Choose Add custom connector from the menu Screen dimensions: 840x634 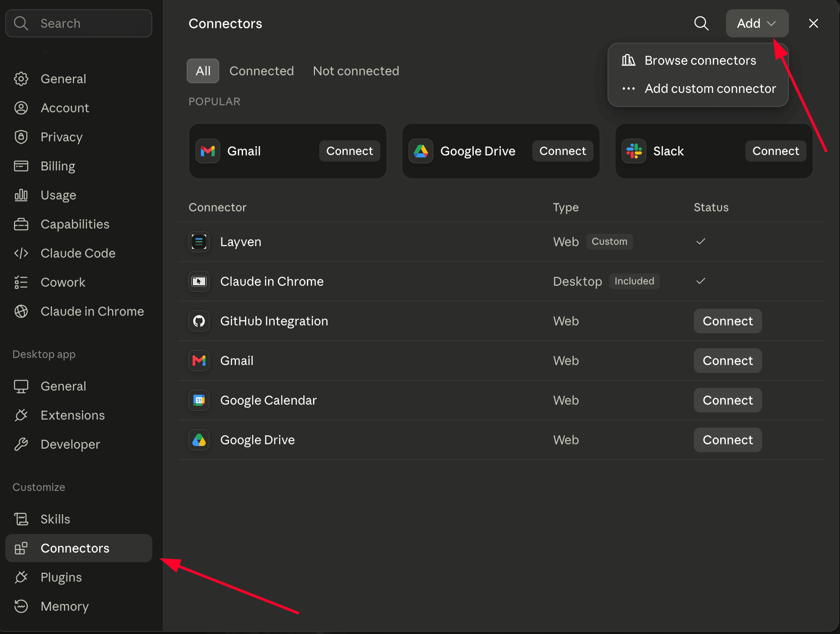coord(698,88)
